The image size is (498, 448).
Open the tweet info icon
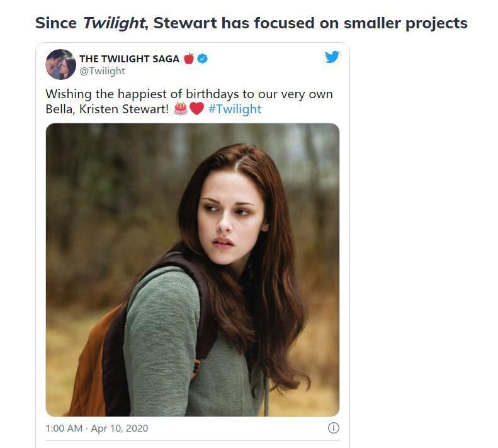(x=334, y=428)
